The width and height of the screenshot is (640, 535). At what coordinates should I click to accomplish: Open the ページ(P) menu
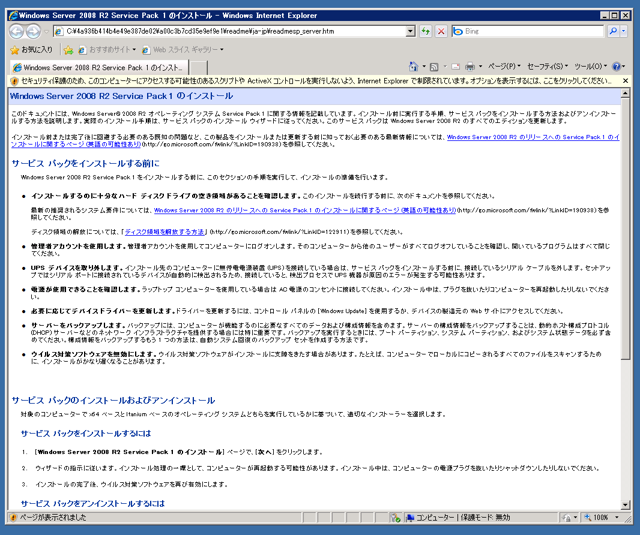pyautogui.click(x=504, y=66)
